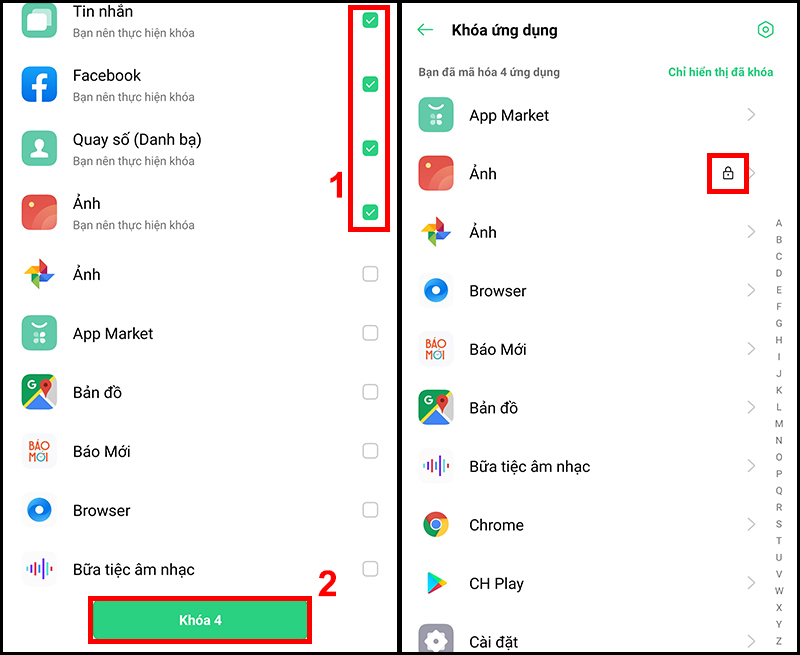The width and height of the screenshot is (800, 655).
Task: Uncheck the Tin nhắn checkbox
Action: pos(370,20)
